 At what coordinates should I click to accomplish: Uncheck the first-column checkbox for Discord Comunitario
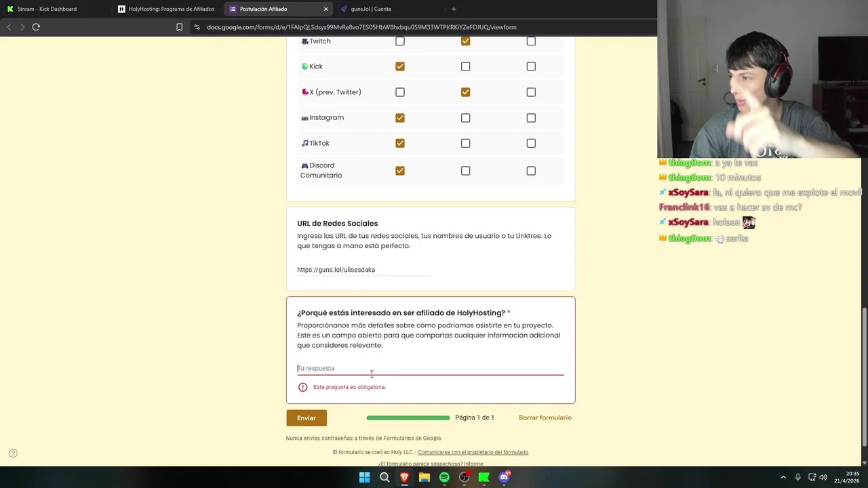click(x=400, y=171)
